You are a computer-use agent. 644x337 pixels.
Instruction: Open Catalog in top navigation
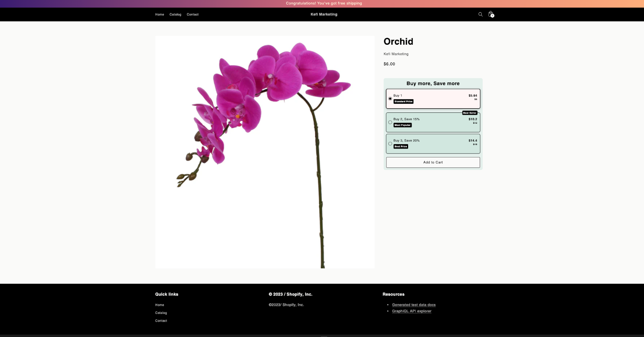(175, 14)
